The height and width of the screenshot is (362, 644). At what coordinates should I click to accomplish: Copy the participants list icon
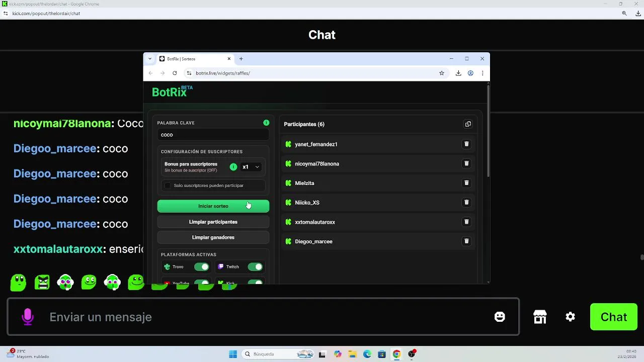[468, 124]
